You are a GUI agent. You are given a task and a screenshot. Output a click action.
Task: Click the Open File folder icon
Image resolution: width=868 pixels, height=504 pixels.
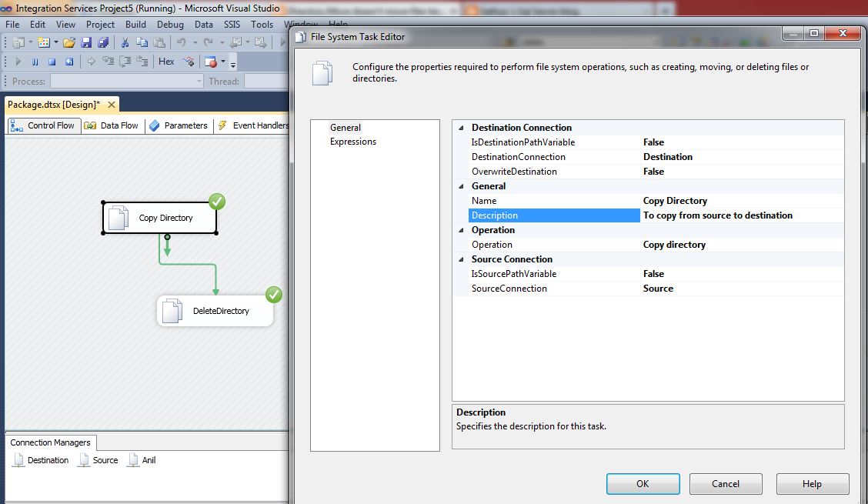coord(69,42)
